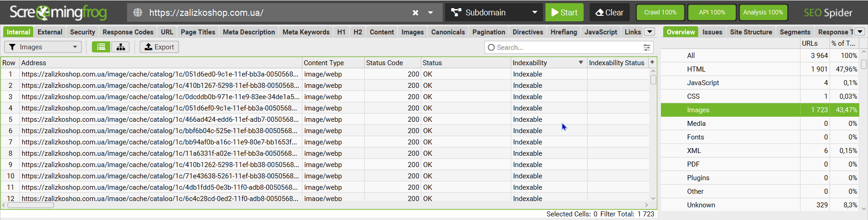Open search filter options icon
868x220 pixels.
647,48
